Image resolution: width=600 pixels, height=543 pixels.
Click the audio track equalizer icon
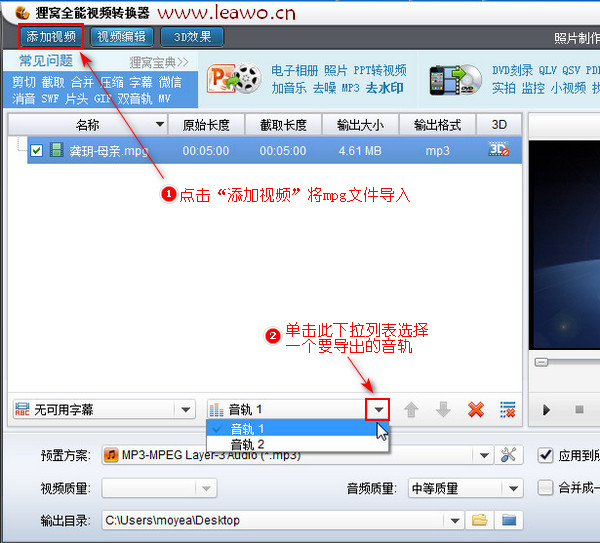217,410
